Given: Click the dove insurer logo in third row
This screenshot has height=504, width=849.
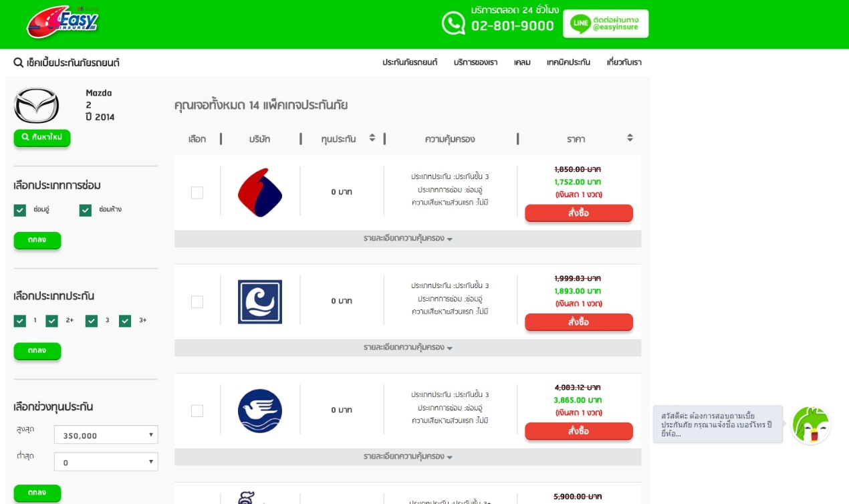Looking at the screenshot, I should pos(260,410).
